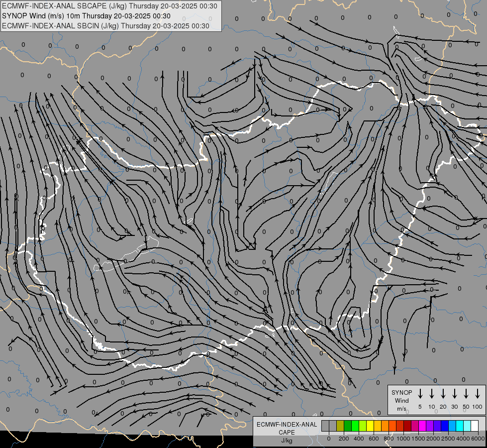Screen dimensions: 487x448
Task: Click the wind arrow above the 10 label
Action: (431, 393)
